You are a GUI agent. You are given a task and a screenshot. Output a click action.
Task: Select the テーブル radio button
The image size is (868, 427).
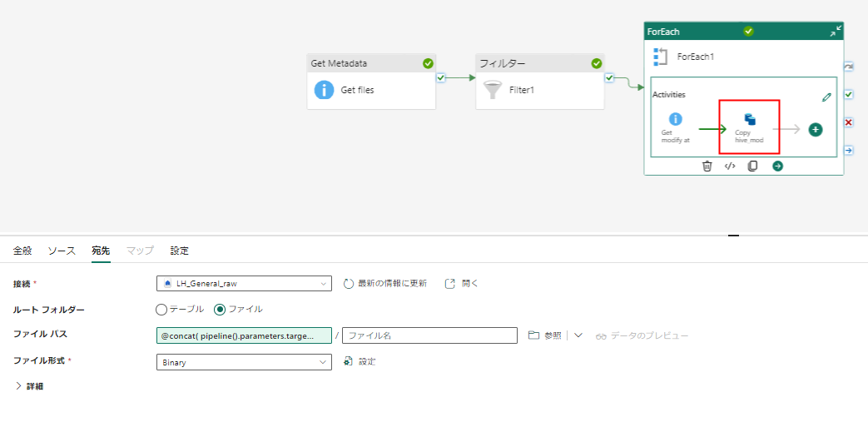[x=161, y=309]
